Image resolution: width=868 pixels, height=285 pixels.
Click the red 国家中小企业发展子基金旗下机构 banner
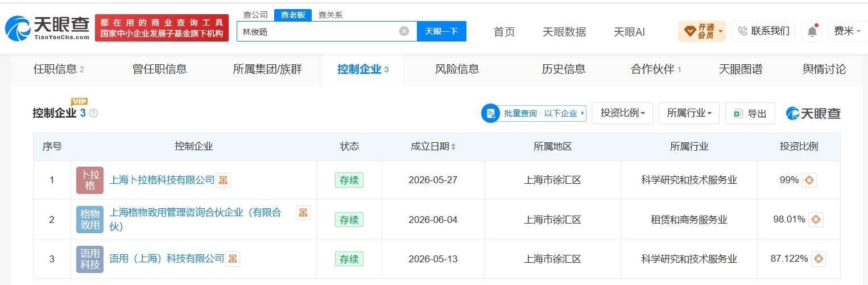tap(162, 28)
